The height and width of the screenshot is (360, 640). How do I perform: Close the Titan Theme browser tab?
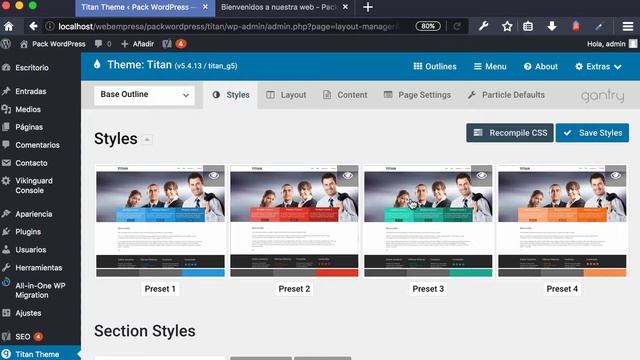pos(205,7)
